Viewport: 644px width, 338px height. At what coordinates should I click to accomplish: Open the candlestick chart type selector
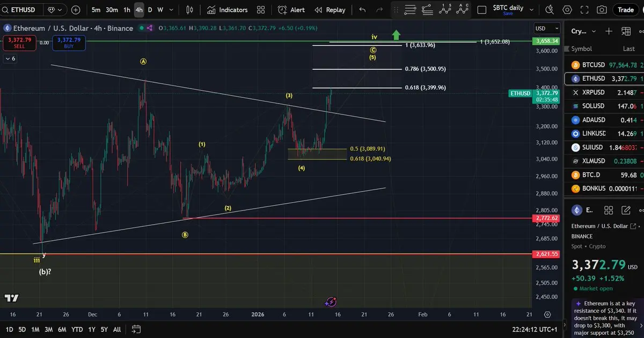tap(189, 10)
